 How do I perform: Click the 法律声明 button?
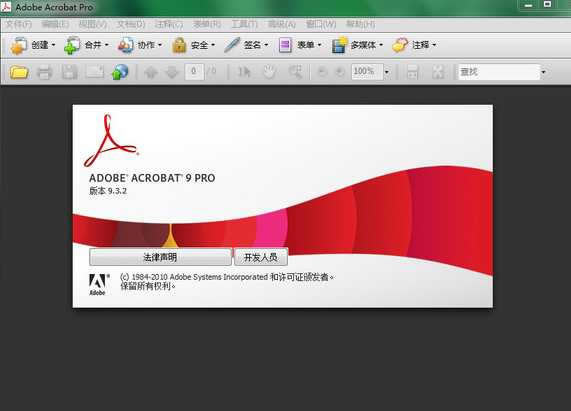[160, 257]
